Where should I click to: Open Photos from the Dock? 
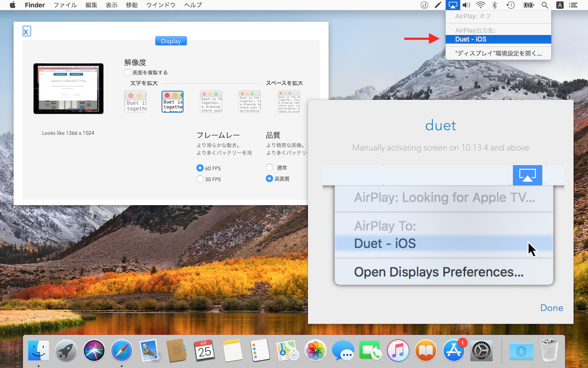pyautogui.click(x=315, y=350)
